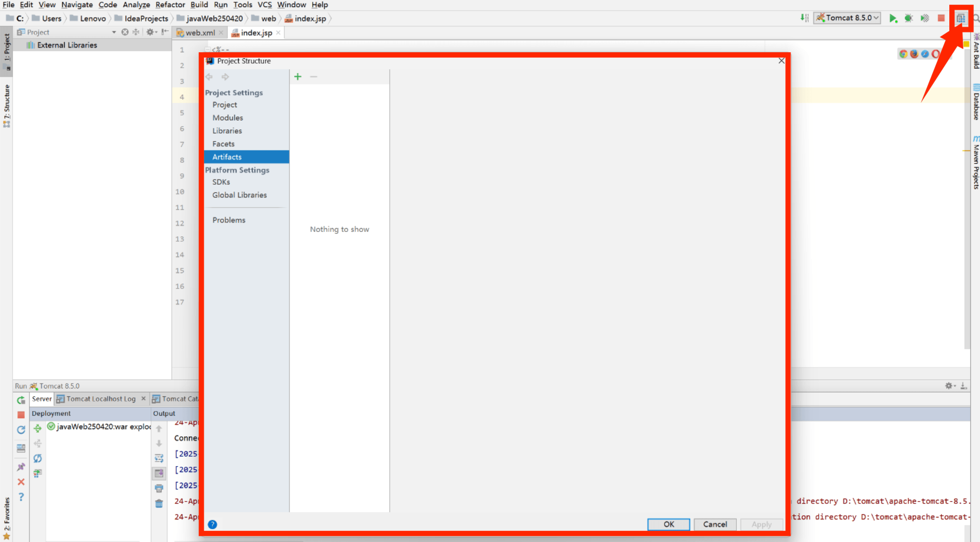Switch to the web.xml editor tab
Image resolution: width=980 pixels, height=542 pixels.
[200, 33]
